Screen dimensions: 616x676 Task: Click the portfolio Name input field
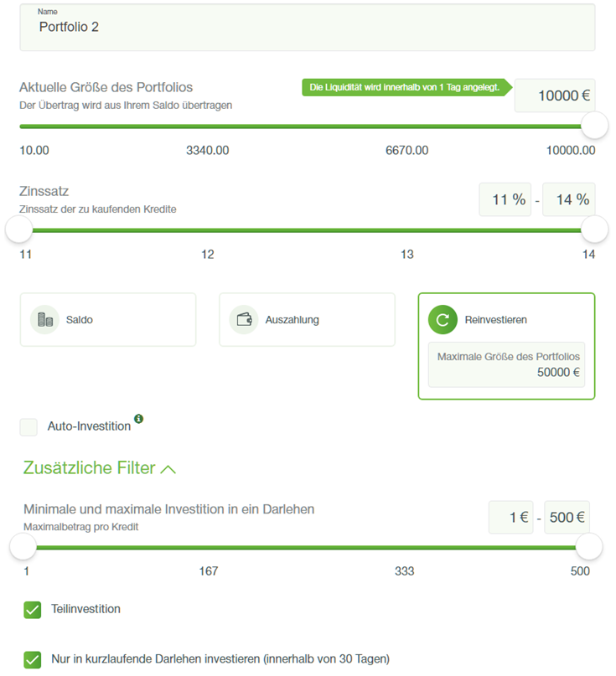pyautogui.click(x=307, y=28)
